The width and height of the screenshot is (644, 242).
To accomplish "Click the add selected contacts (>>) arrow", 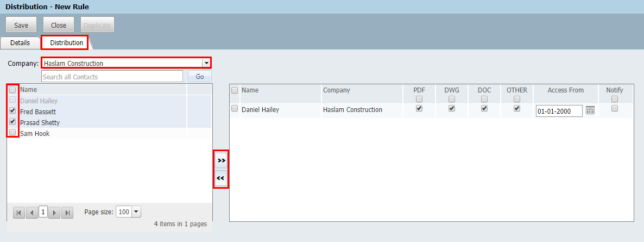I will tap(221, 160).
